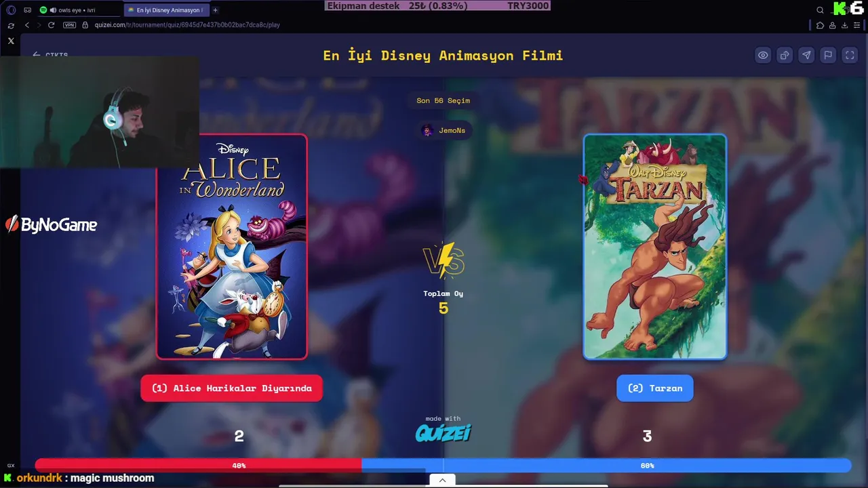
Task: Toggle the VPN badge
Action: pos(69,25)
